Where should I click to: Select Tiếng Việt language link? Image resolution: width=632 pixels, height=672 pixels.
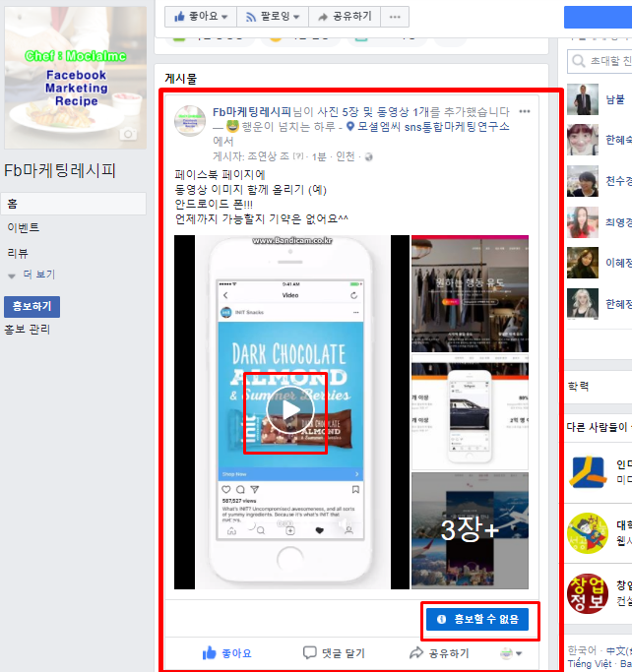tap(590, 664)
